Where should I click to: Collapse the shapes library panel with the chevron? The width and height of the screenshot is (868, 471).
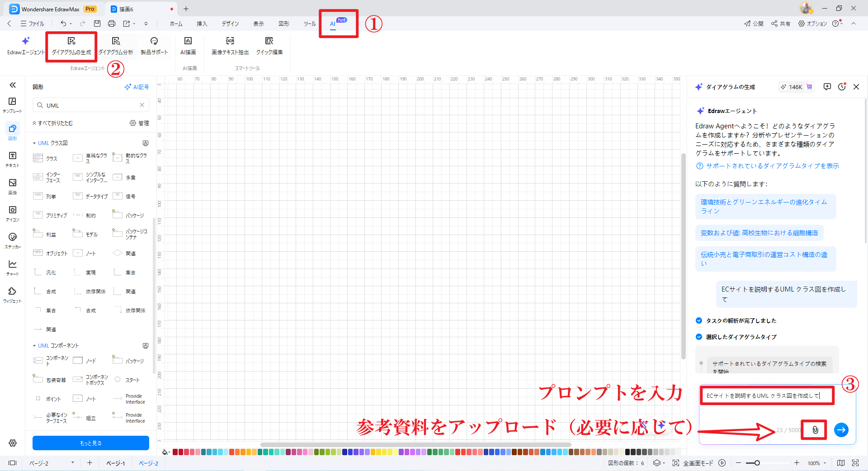pos(13,85)
